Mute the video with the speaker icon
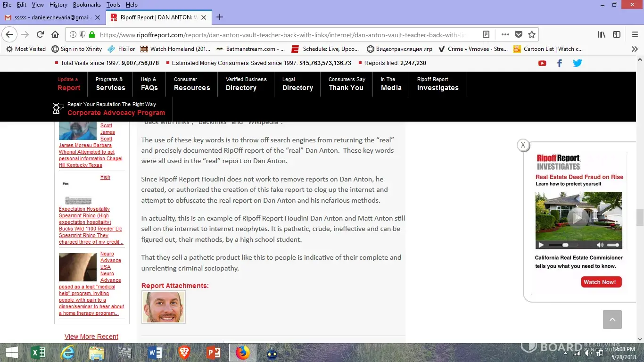The image size is (644, 362). coord(600,245)
